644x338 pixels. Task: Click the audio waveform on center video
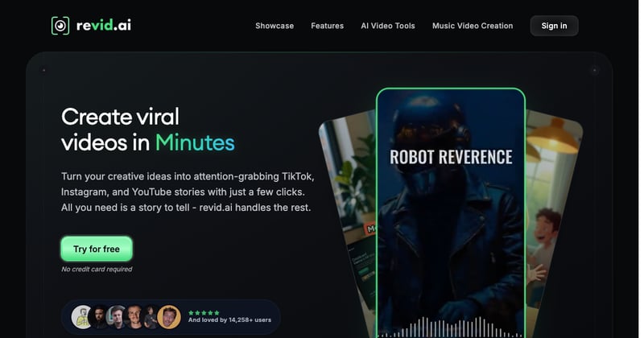[x=451, y=328]
